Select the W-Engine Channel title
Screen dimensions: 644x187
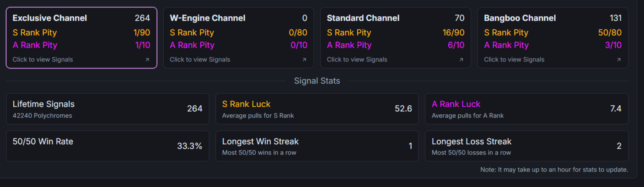point(207,18)
